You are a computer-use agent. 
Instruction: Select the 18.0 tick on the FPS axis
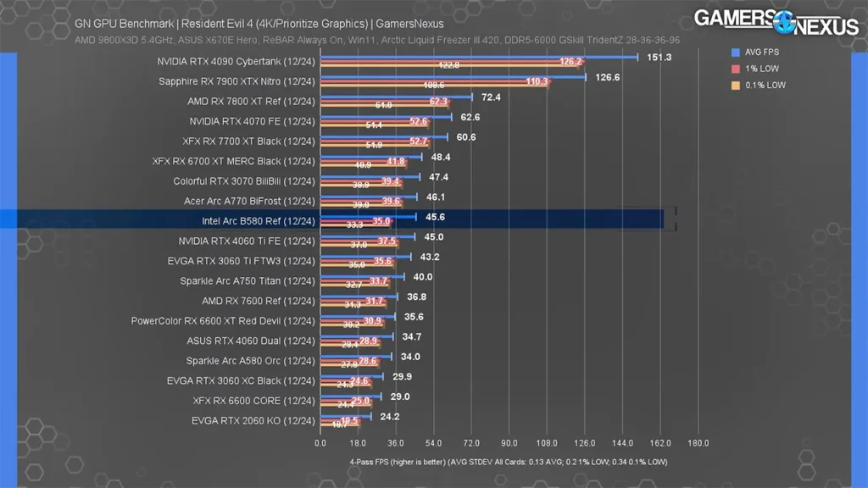click(x=359, y=443)
